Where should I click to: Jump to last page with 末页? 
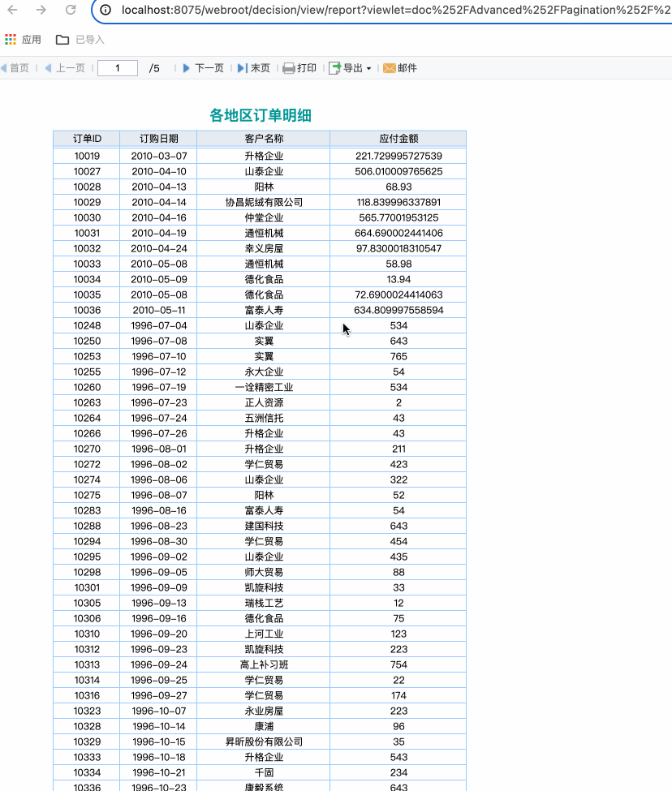(x=254, y=68)
